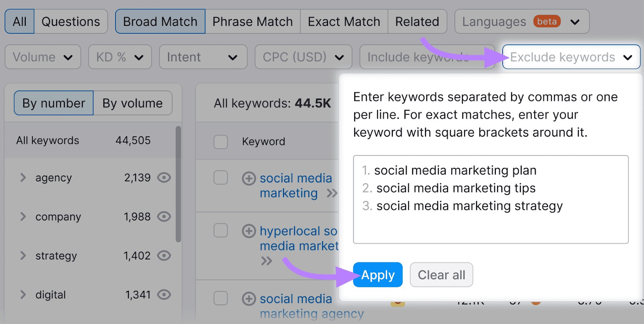The height and width of the screenshot is (324, 644).
Task: Click plus icon beside hyperlocal social media marketing
Action: (249, 231)
